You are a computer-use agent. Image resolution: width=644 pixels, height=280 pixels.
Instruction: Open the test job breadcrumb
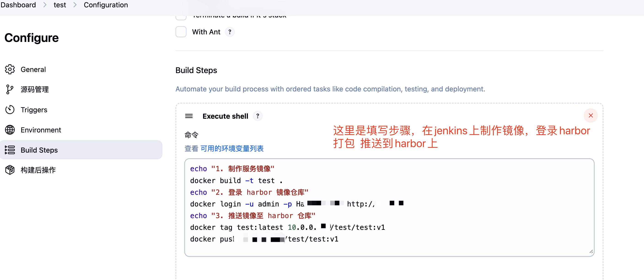[60, 5]
